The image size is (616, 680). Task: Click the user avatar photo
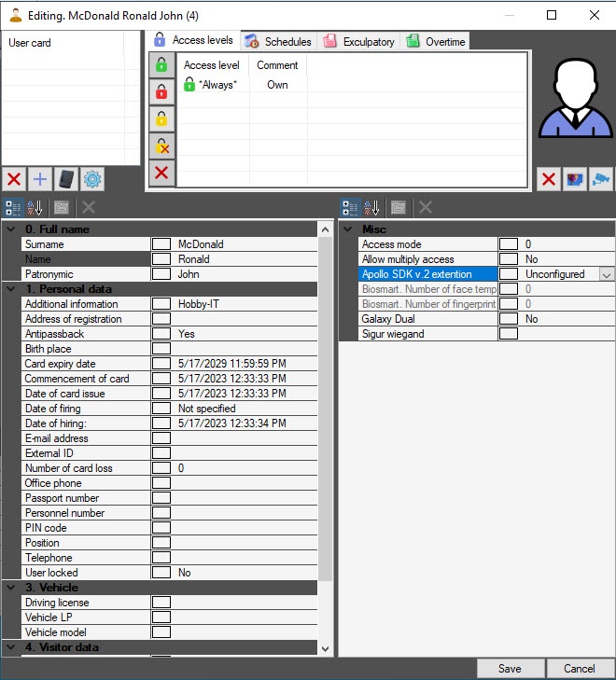575,99
